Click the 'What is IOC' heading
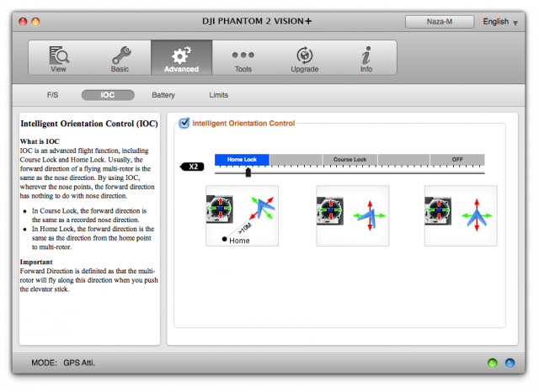The width and height of the screenshot is (539, 392). [40, 141]
